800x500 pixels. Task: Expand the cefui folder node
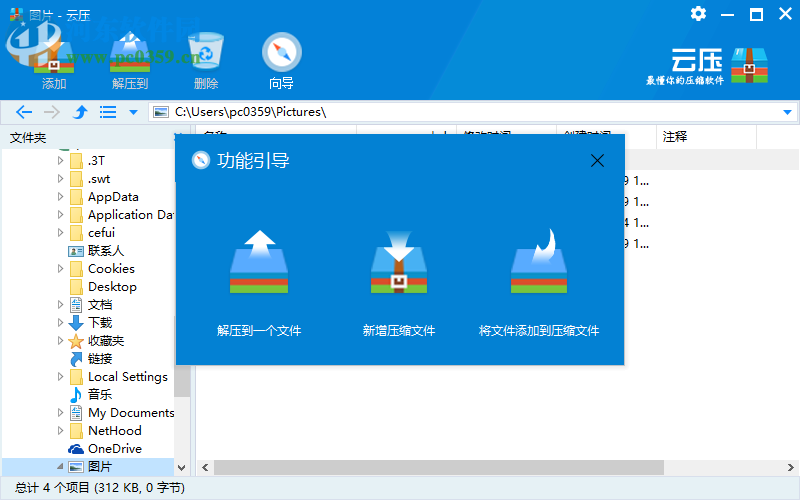(x=60, y=233)
